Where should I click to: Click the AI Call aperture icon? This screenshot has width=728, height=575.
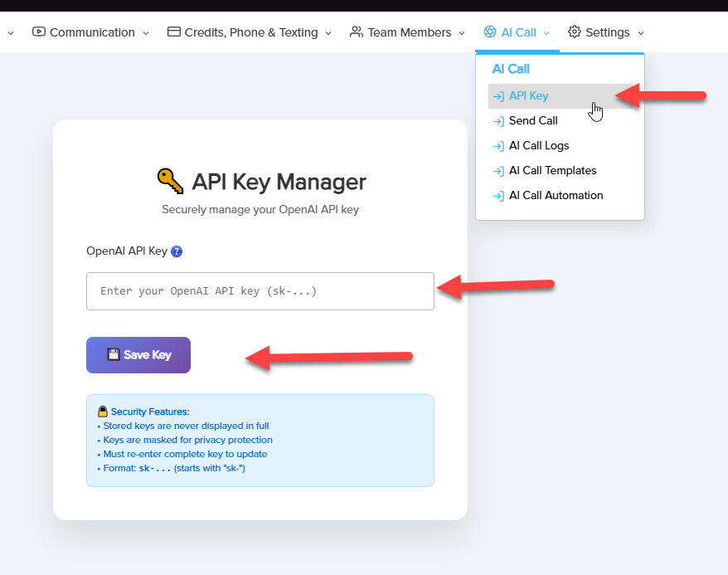(x=490, y=32)
